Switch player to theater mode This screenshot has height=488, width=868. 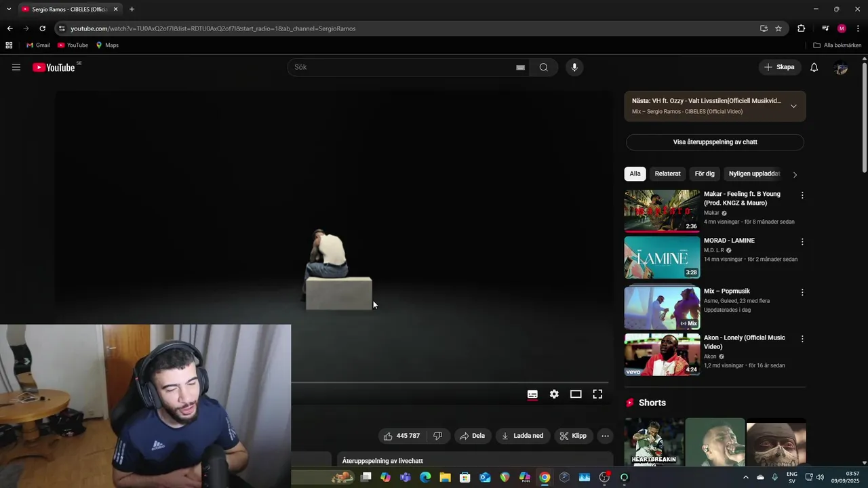(x=576, y=394)
